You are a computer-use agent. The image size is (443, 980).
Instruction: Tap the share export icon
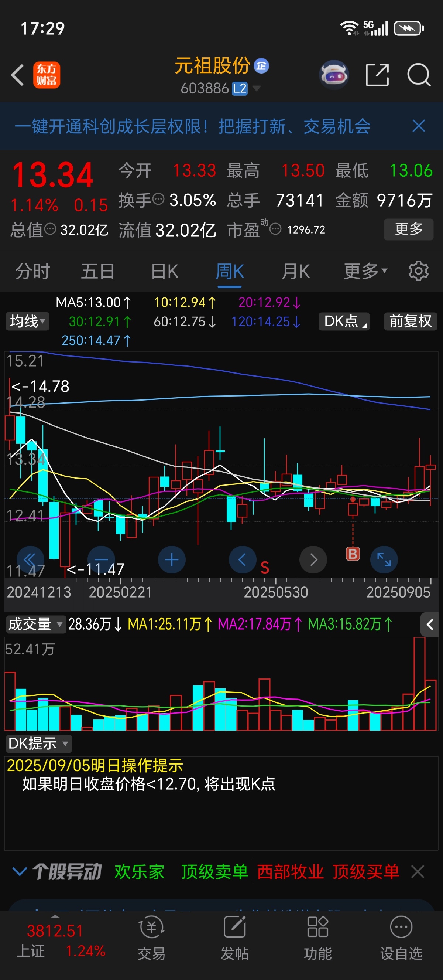click(377, 75)
